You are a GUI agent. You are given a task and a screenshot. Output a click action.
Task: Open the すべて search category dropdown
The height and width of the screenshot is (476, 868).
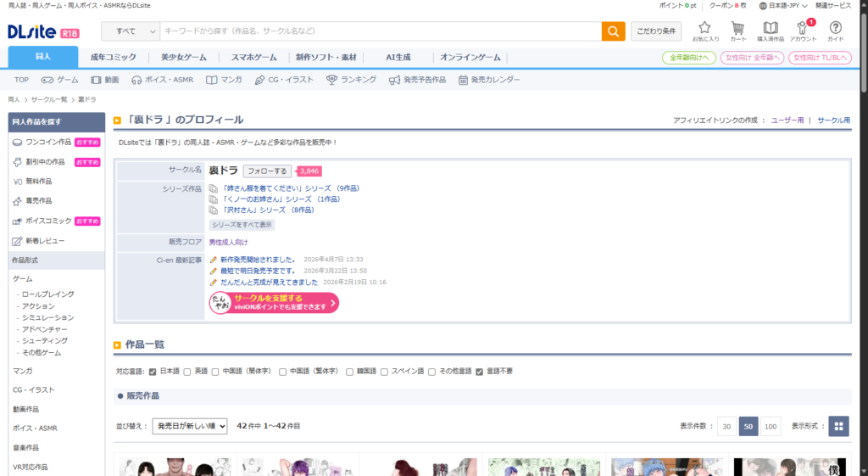point(131,31)
